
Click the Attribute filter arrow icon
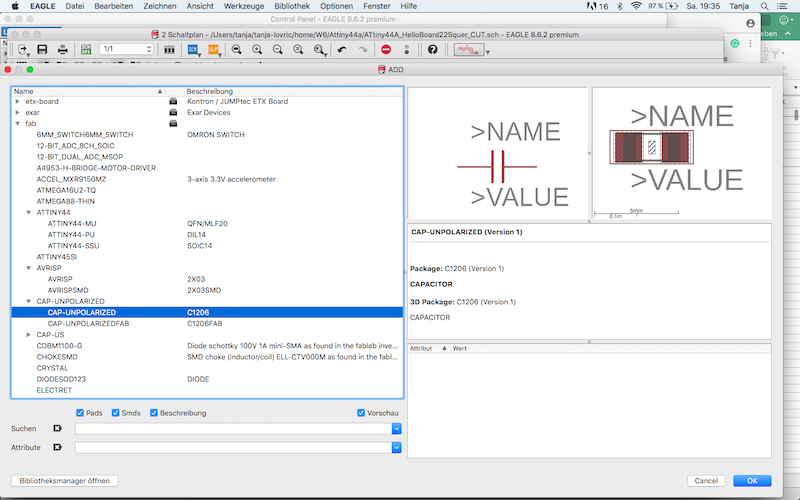click(x=58, y=447)
